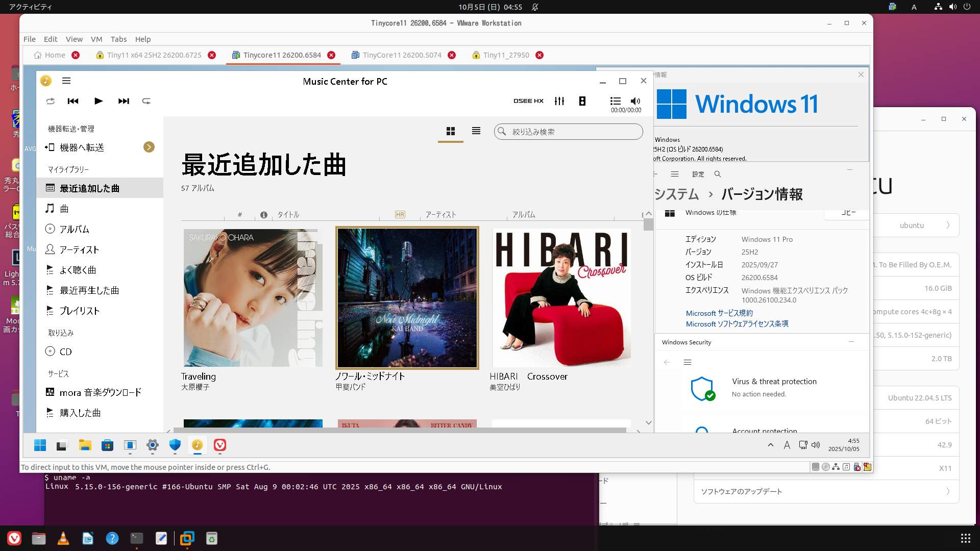The height and width of the screenshot is (551, 980).
Task: Toggle repeat playback mode
Action: [146, 101]
